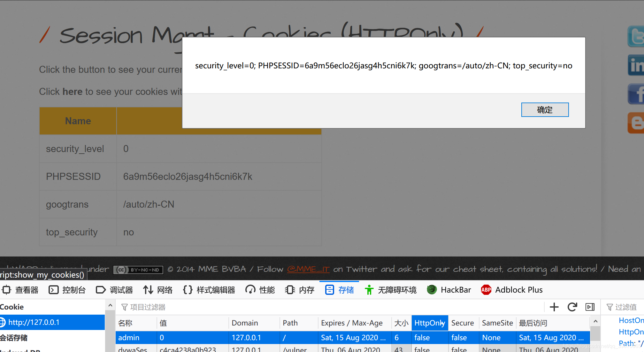The image size is (644, 352).
Task: Open the 样式编辑器 style editor tab
Action: point(210,290)
